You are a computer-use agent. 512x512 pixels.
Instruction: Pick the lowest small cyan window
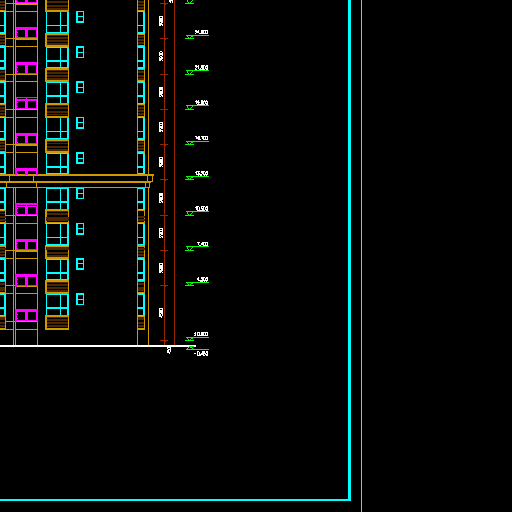[80, 299]
